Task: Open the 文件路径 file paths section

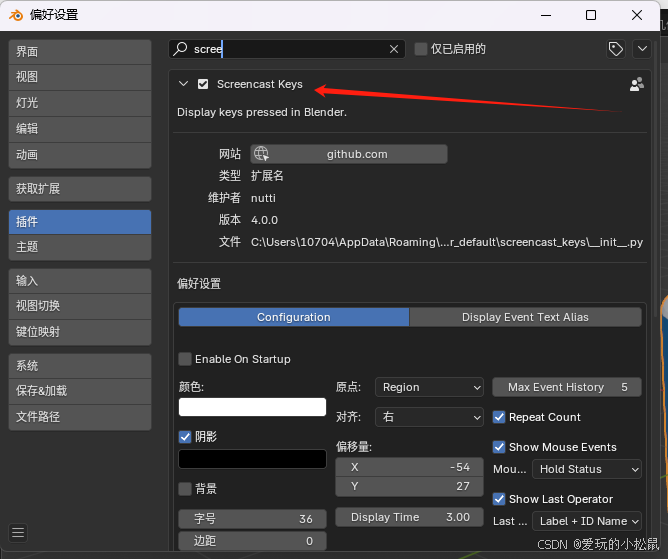Action: point(80,417)
